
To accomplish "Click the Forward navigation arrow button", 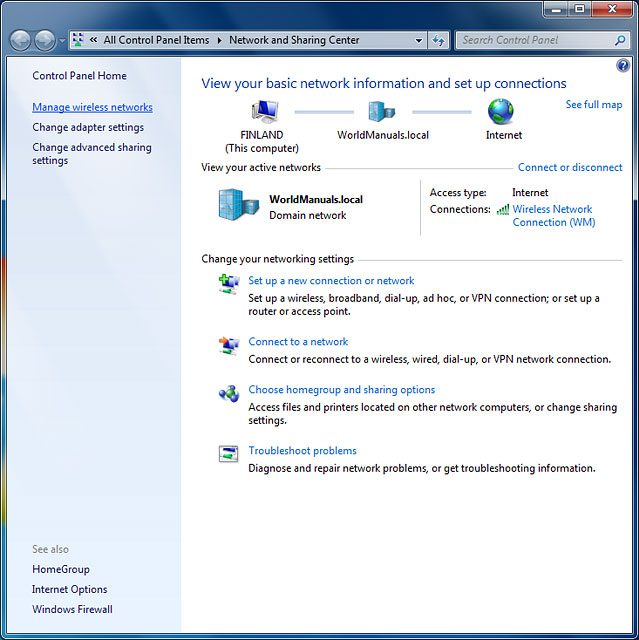I will pyautogui.click(x=44, y=40).
